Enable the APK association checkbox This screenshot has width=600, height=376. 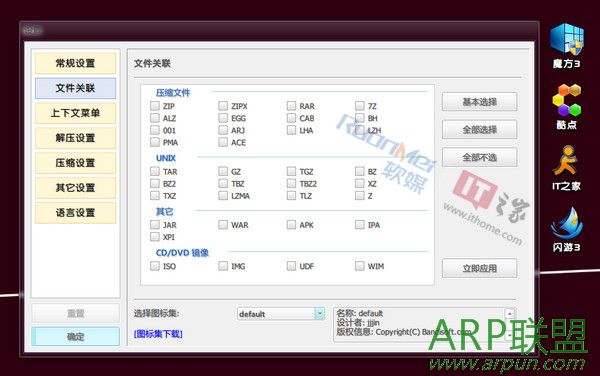tap(291, 225)
